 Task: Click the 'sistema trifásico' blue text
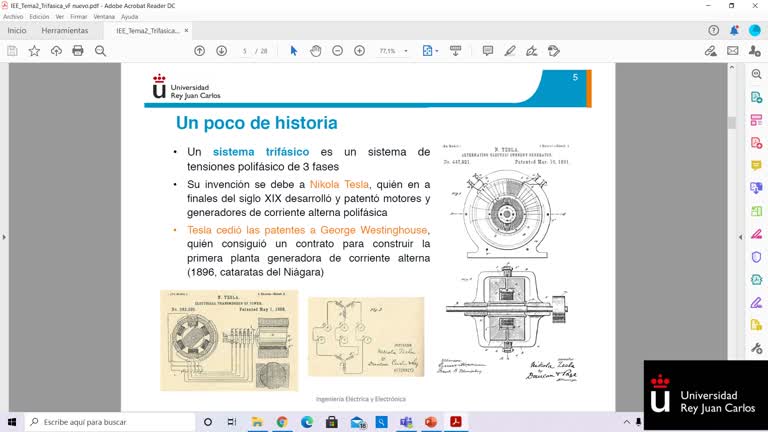[x=261, y=152]
